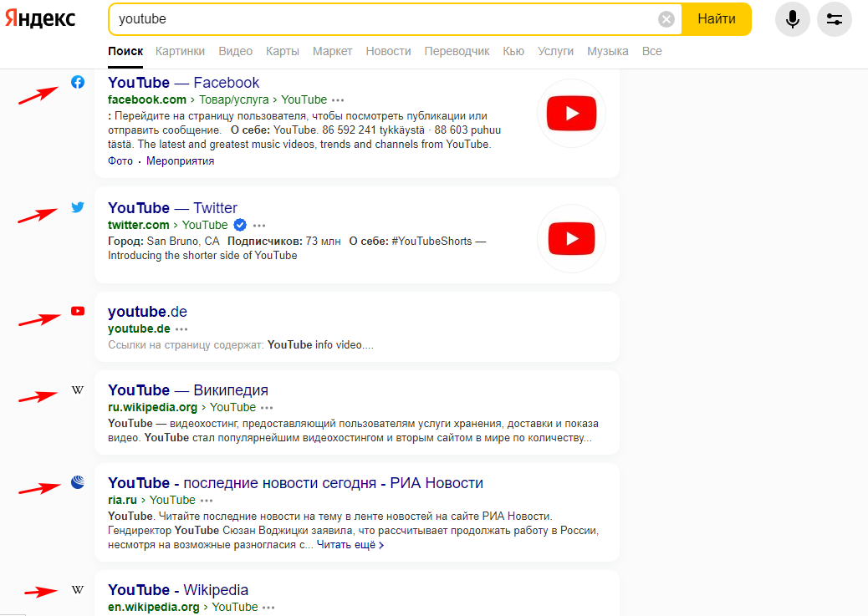
Task: Click the Wikipedia favicon beside Википедия result
Action: (x=78, y=389)
